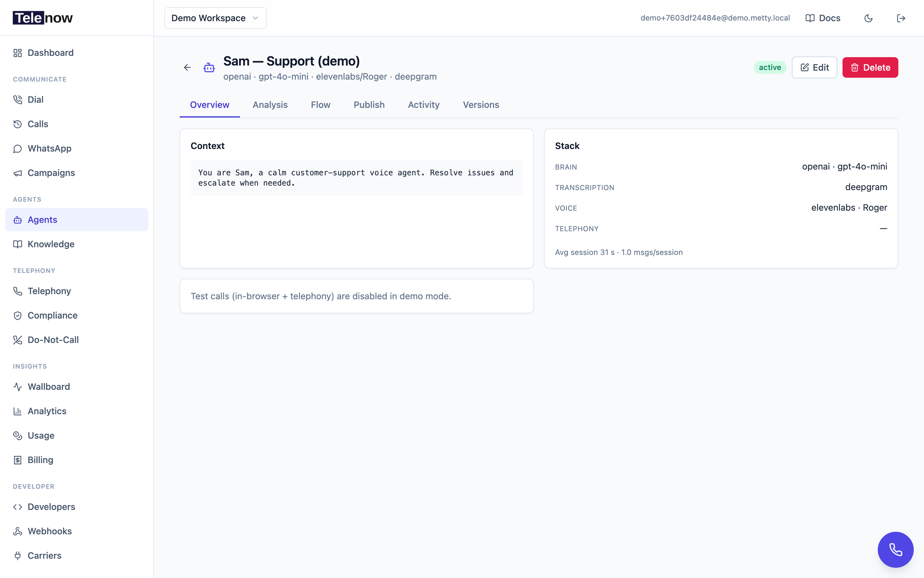Click 'deepgram' Transcription value in Stack
924x578 pixels.
coord(866,187)
